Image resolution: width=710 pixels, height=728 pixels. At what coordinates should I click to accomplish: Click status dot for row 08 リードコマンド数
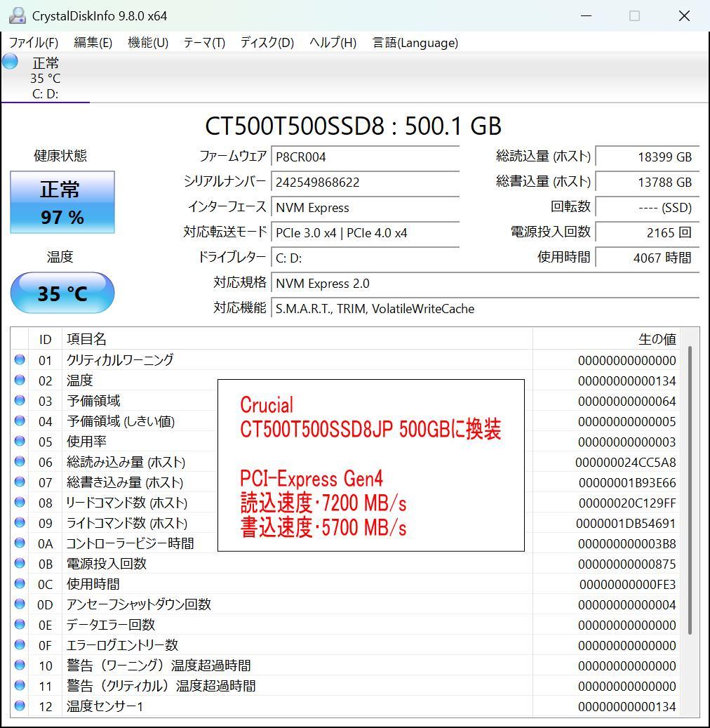20,503
